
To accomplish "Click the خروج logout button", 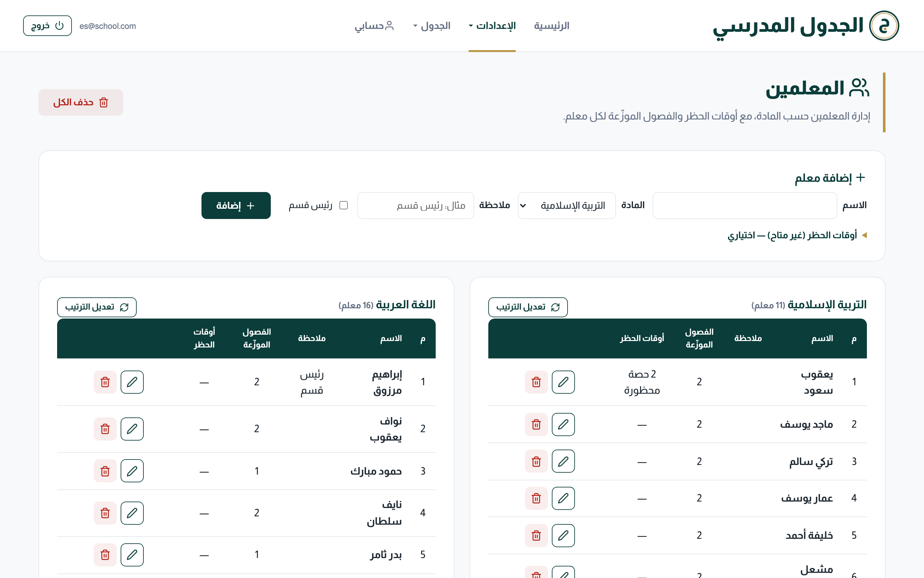I will (47, 26).
